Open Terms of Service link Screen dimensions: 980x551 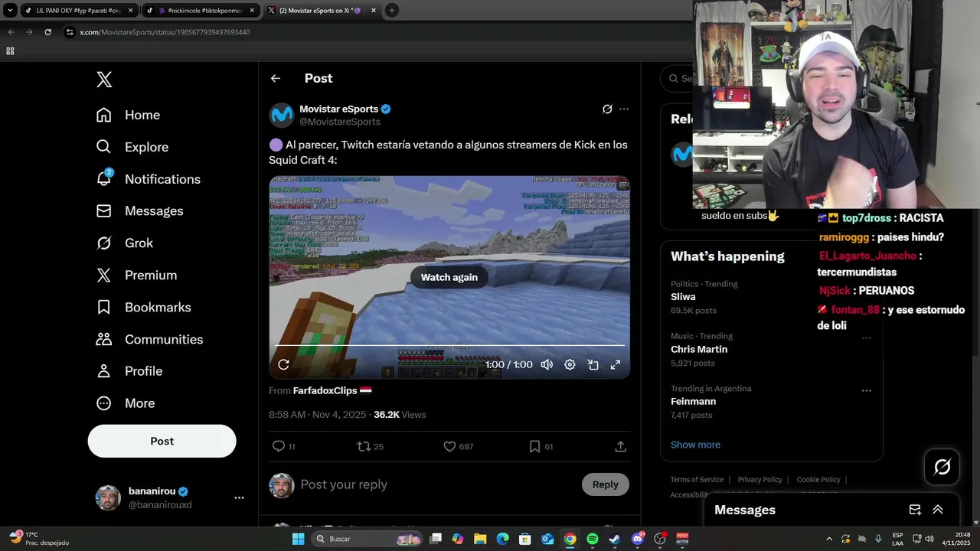[x=697, y=480]
